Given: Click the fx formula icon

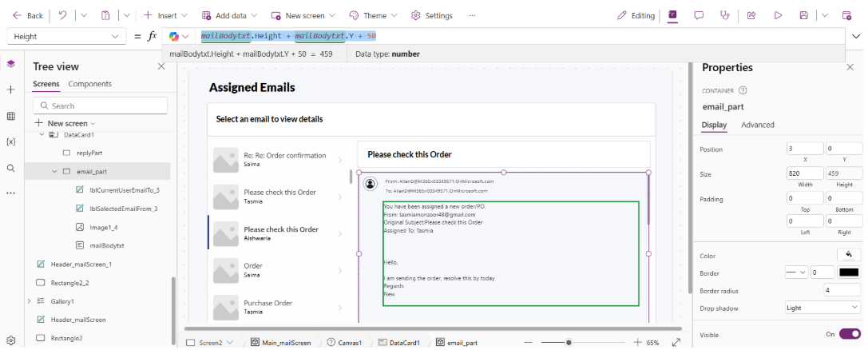Looking at the screenshot, I should (152, 37).
